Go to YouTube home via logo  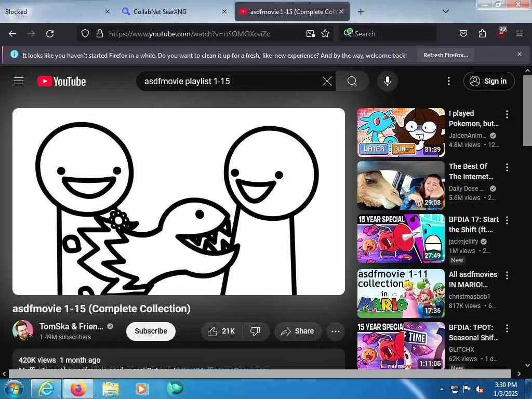point(61,82)
